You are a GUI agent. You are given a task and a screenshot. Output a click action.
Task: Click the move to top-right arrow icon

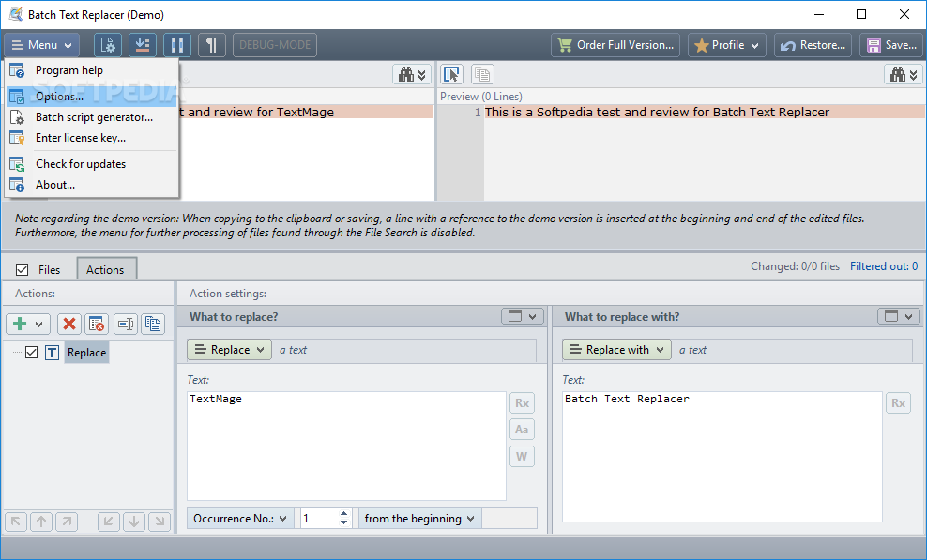click(x=67, y=521)
